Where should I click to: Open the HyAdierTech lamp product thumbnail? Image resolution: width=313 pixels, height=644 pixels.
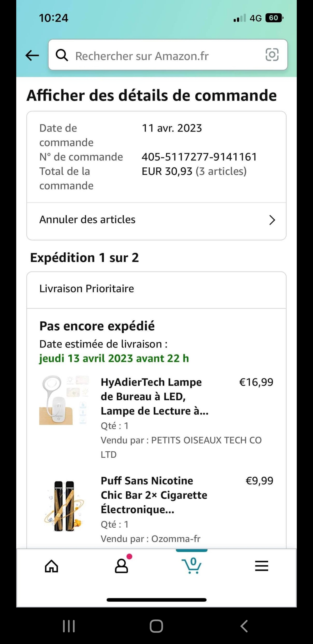[64, 400]
